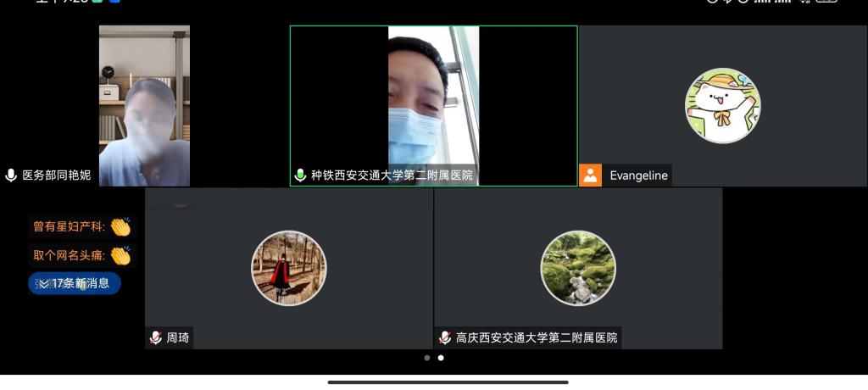Open the 曾有星妇产科 chat message
The width and height of the screenshot is (868, 390).
(x=70, y=226)
